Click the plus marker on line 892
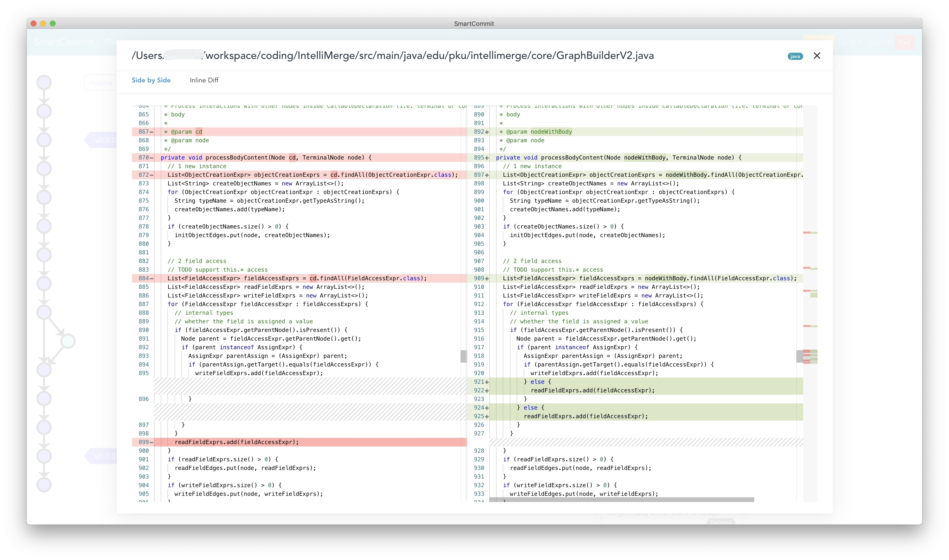Viewport: 949px width, 560px height. (487, 132)
